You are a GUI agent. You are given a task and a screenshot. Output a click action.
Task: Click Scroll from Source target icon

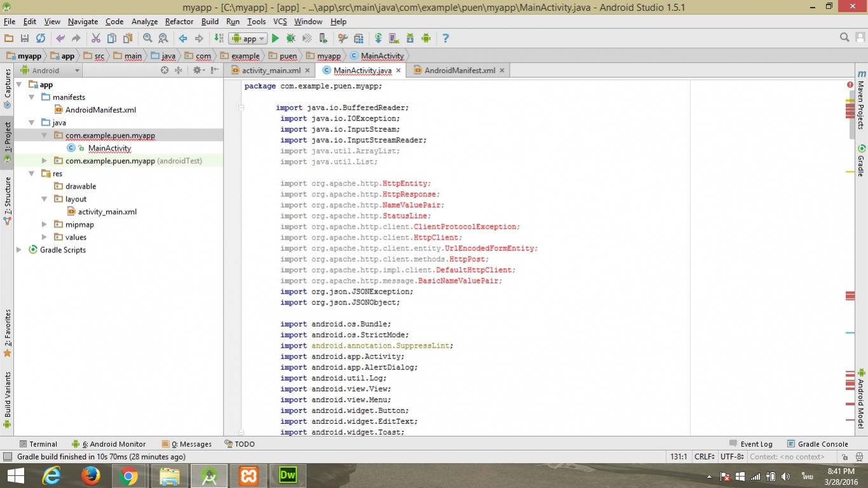165,71
